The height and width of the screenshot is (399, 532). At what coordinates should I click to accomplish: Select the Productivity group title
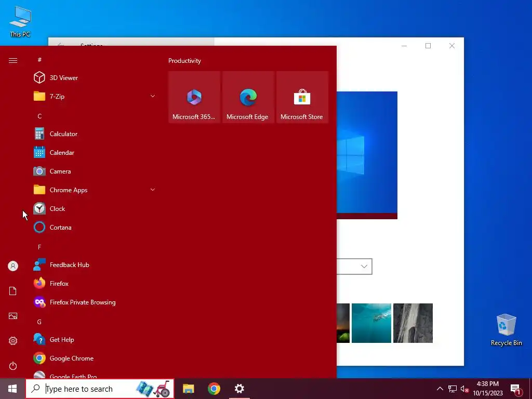(184, 61)
